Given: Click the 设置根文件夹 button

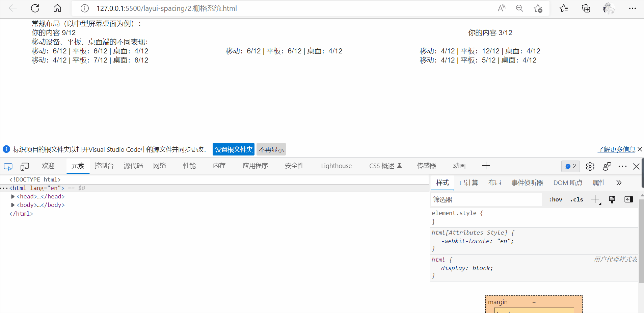Looking at the screenshot, I should coord(233,149).
